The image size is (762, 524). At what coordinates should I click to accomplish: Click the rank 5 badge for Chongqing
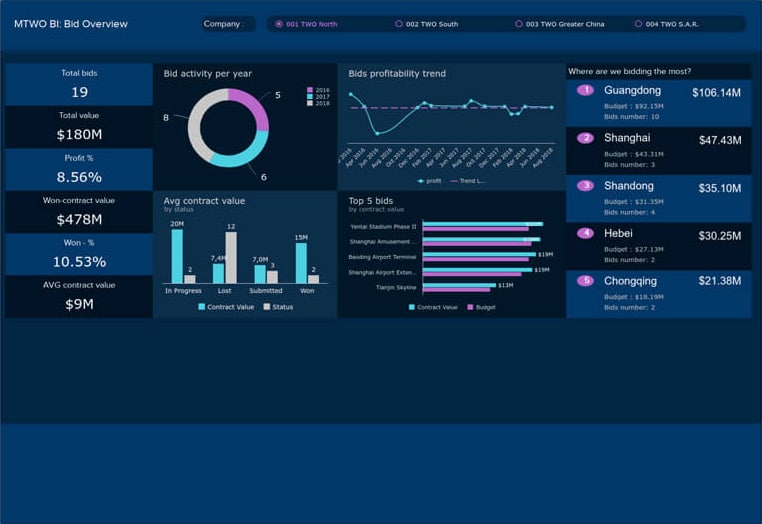tap(586, 281)
